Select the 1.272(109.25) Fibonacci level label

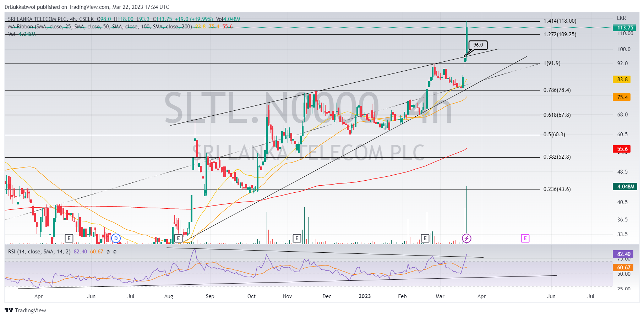[x=560, y=34]
